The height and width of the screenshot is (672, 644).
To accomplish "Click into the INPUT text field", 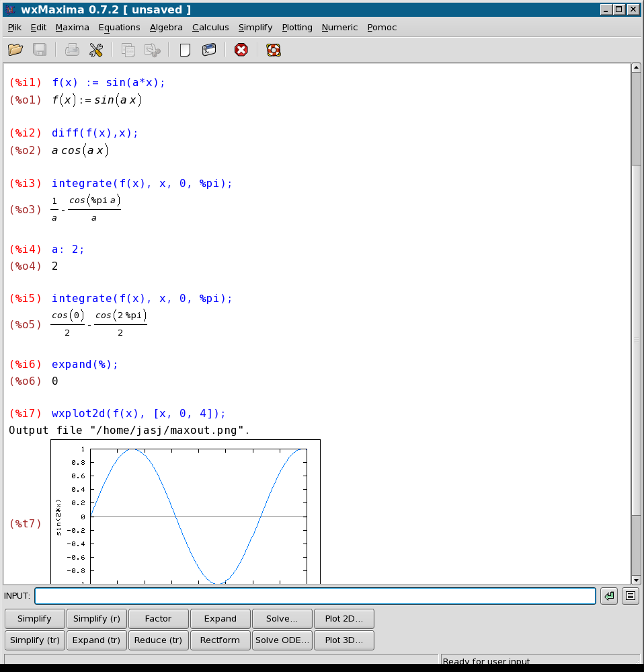I will (315, 596).
